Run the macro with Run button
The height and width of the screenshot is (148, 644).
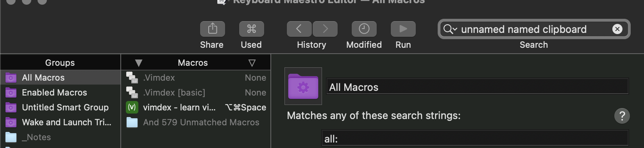click(403, 29)
